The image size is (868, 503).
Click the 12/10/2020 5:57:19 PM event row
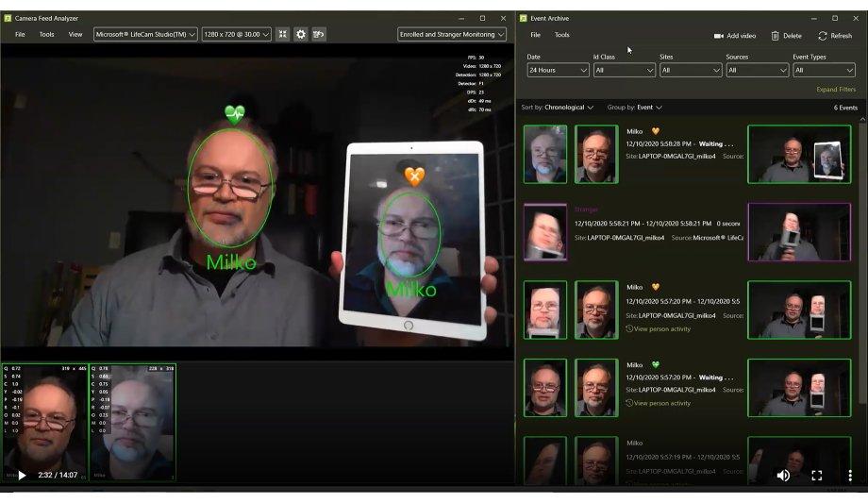[x=687, y=461]
